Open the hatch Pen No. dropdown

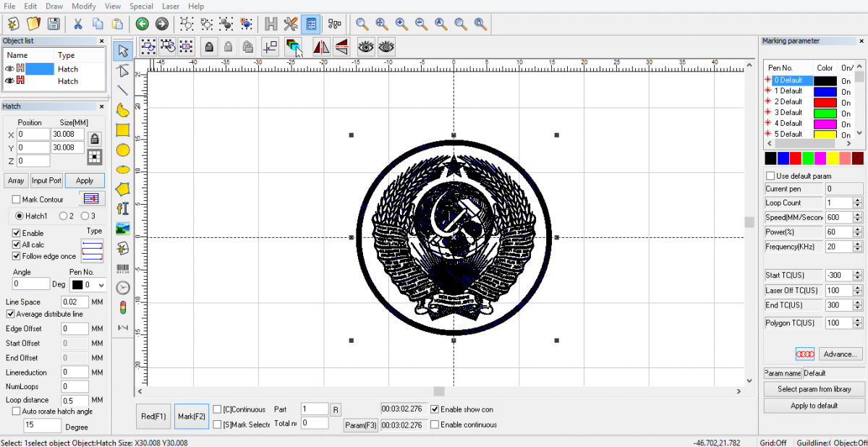[x=101, y=285]
